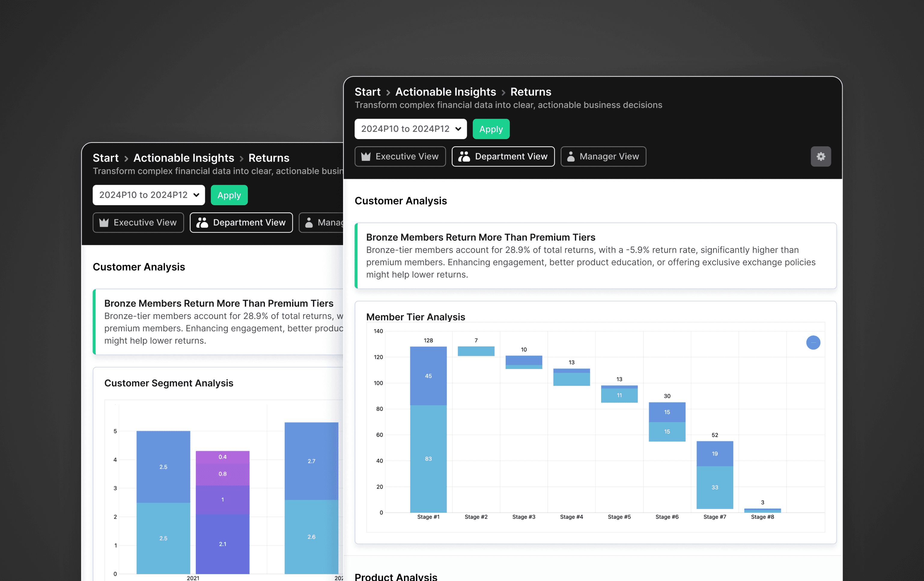Click people icon in back window Department View
This screenshot has height=581, width=924.
tap(202, 223)
